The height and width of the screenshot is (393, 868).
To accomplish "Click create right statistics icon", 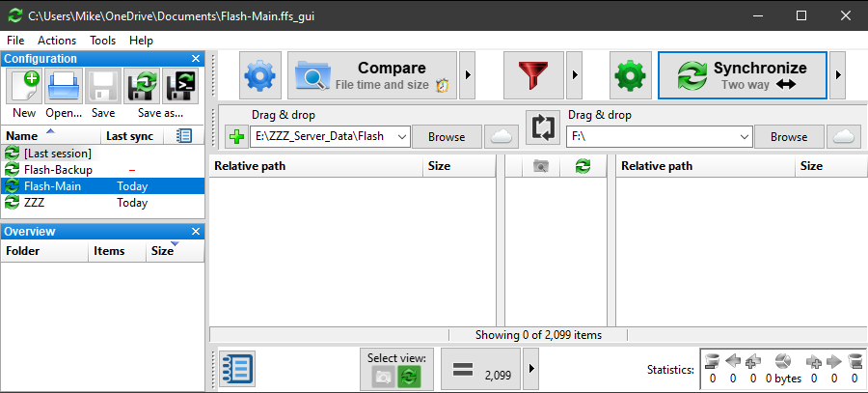I will click(814, 362).
